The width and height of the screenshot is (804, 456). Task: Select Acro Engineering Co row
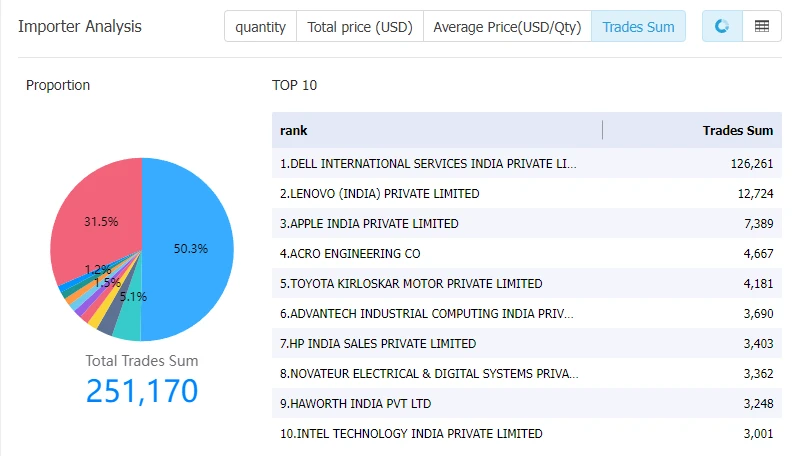point(527,253)
